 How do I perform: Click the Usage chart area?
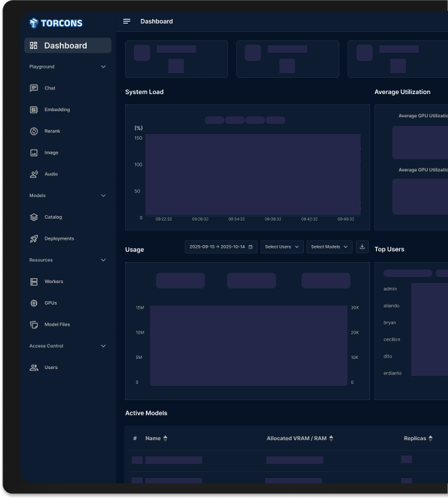point(248,345)
